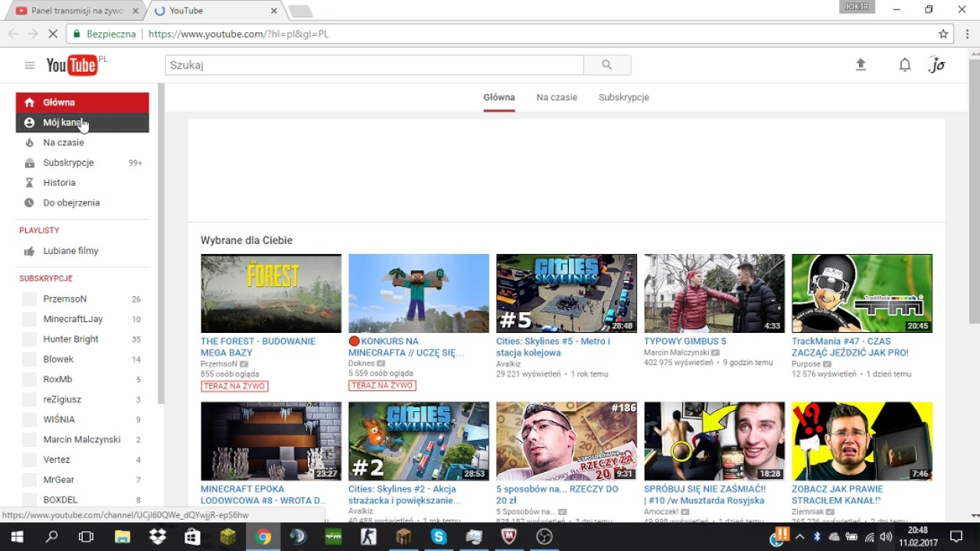Click the taskbar clock showing 20:48
Screen dimensions: 980x551
[x=918, y=536]
